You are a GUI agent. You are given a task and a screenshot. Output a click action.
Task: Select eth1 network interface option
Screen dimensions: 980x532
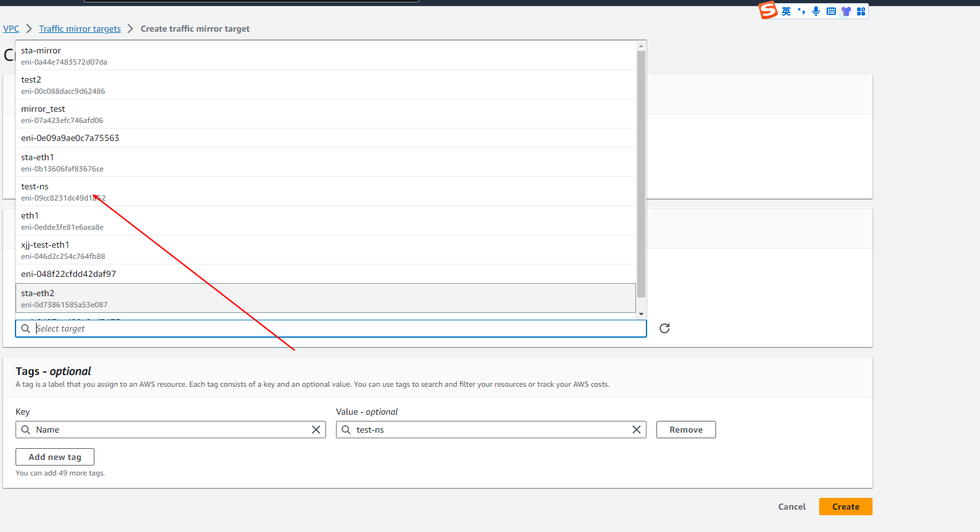tap(325, 220)
